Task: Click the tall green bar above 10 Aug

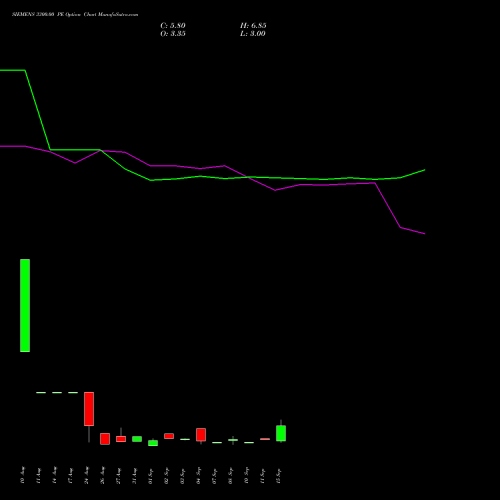Action: click(25, 305)
